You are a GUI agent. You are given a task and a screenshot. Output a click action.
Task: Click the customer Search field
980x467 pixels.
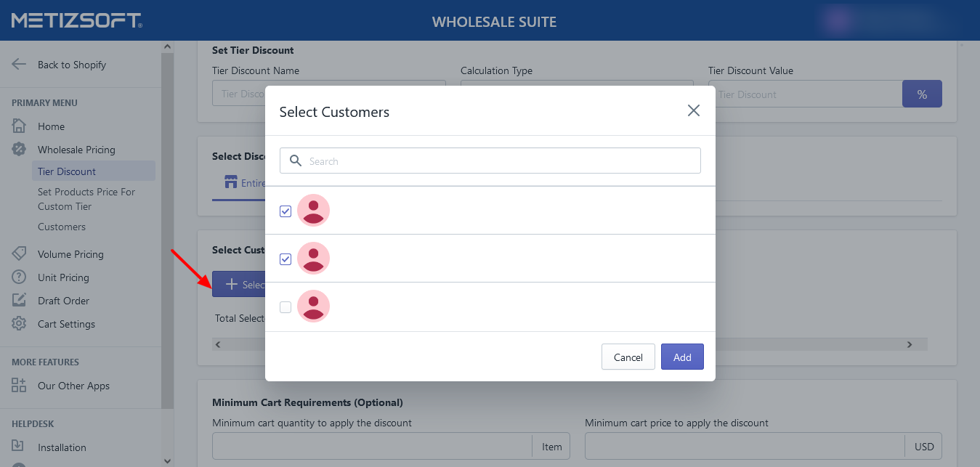pyautogui.click(x=490, y=161)
